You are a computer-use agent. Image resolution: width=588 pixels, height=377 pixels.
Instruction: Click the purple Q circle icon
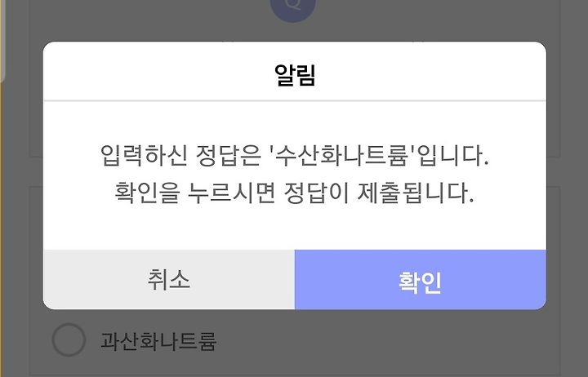tap(293, 9)
